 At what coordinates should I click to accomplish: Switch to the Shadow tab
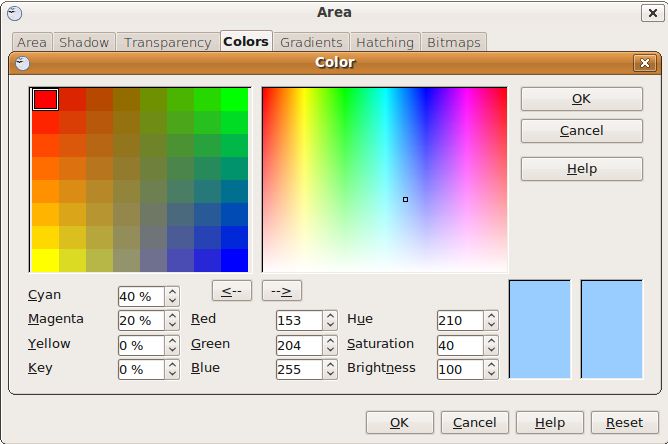point(84,42)
